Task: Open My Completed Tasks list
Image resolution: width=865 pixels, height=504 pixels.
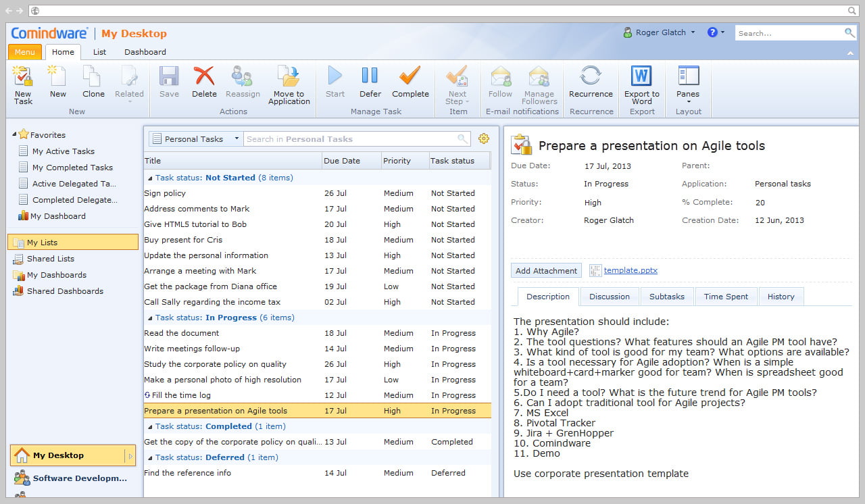Action: coord(72,168)
